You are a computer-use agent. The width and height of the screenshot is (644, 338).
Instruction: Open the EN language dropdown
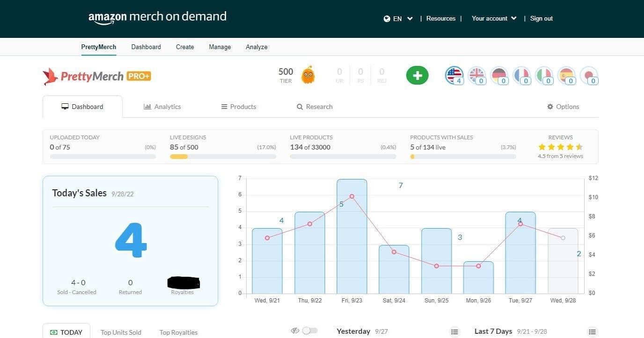tap(398, 19)
